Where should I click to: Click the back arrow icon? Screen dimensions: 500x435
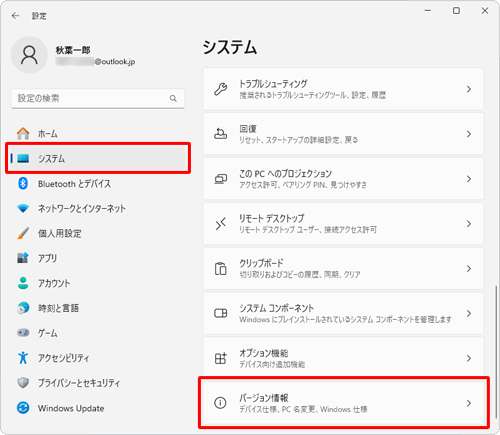click(15, 16)
